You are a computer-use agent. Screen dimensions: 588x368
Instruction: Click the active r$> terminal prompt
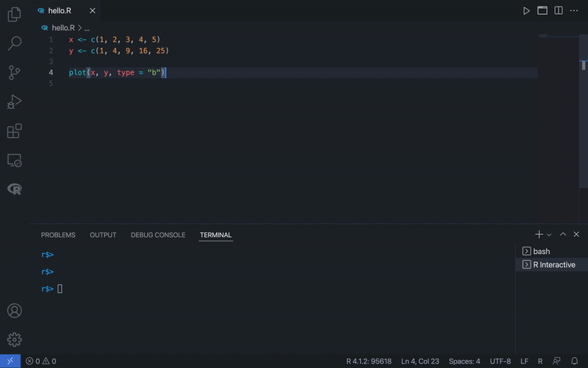pyautogui.click(x=48, y=289)
